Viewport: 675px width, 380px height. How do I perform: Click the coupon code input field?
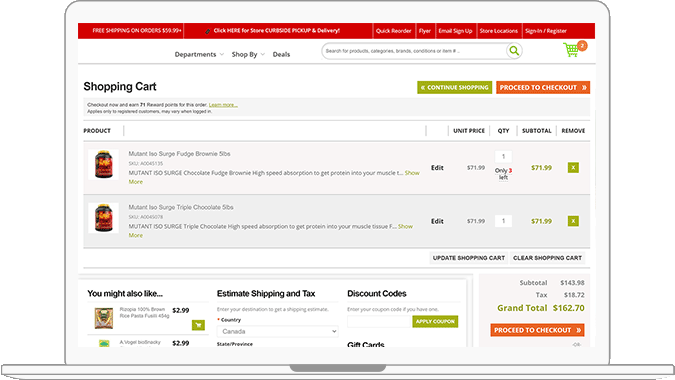click(379, 321)
